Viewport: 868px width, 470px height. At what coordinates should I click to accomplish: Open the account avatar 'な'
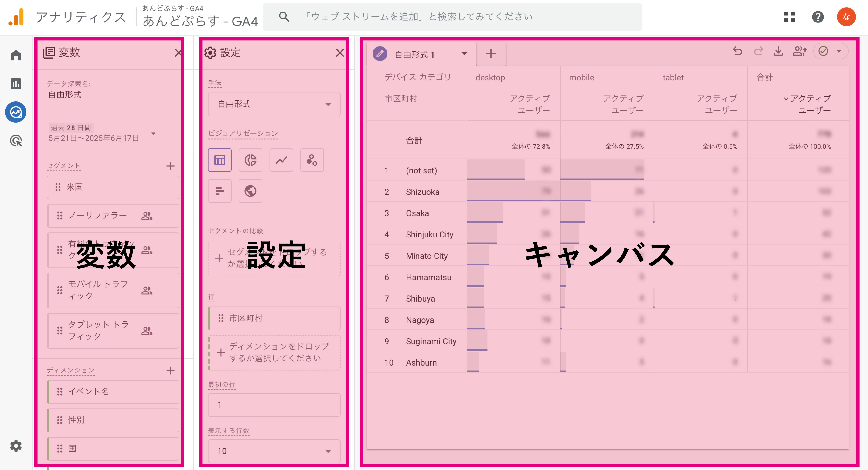click(x=846, y=17)
